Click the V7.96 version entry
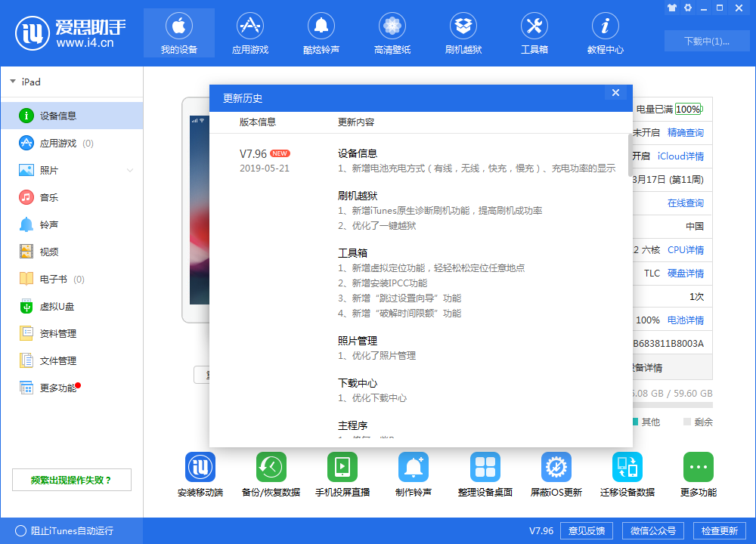This screenshot has height=544, width=756. tap(253, 153)
